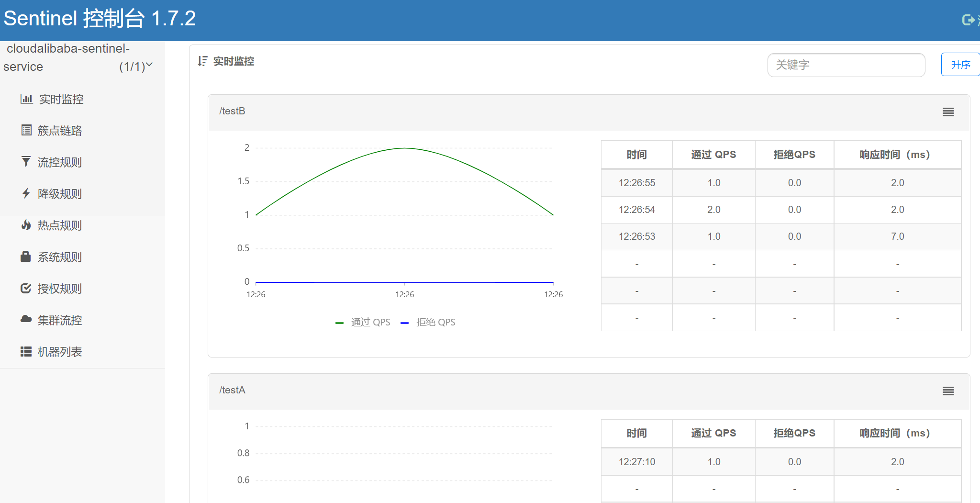Viewport: 980px width, 503px height.
Task: Collapse the cloudalibaba-sentinel-service chevron
Action: click(149, 65)
